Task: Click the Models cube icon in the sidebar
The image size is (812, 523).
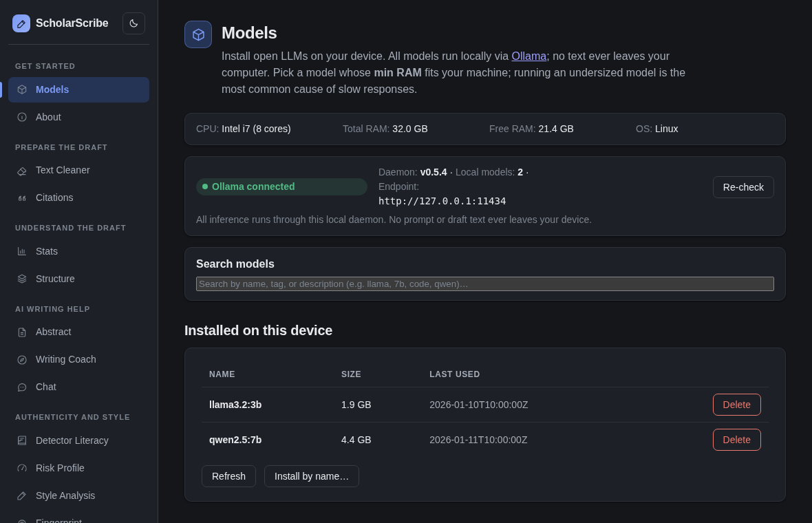Action: pos(22,89)
